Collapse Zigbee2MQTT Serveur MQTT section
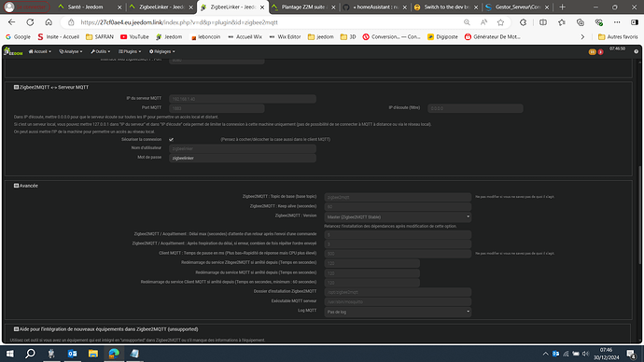The height and width of the screenshot is (362, 644). pos(16,87)
